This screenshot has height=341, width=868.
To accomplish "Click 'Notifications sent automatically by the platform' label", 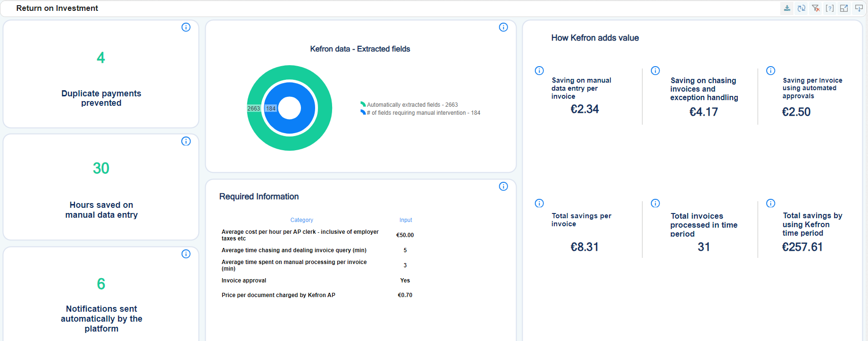I will coord(101,319).
